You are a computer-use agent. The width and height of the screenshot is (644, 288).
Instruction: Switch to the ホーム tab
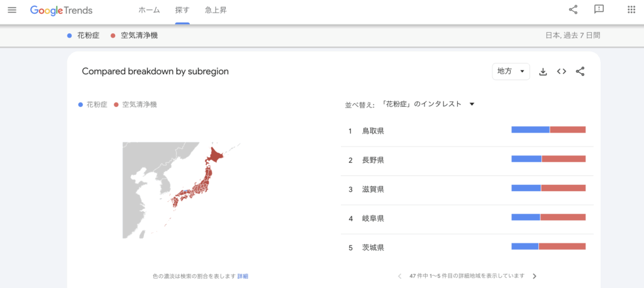[149, 11]
